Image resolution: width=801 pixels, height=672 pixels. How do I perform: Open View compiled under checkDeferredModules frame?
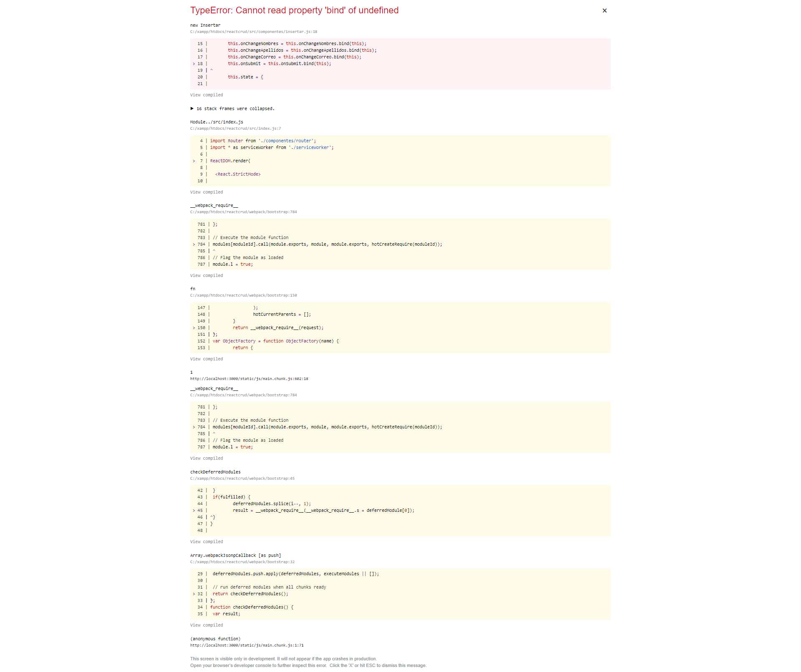click(207, 542)
